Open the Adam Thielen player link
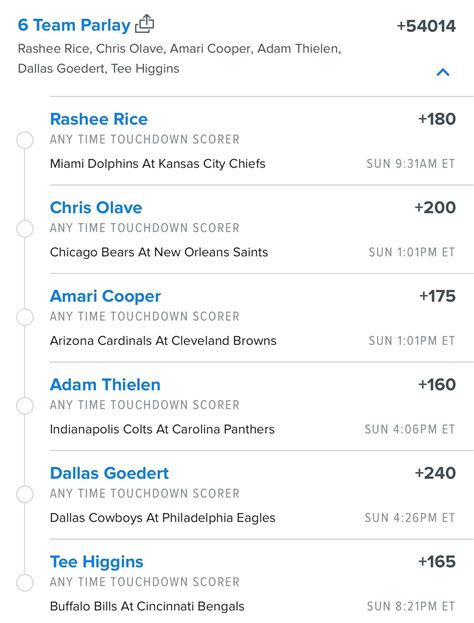This screenshot has height=623, width=474. tap(105, 385)
